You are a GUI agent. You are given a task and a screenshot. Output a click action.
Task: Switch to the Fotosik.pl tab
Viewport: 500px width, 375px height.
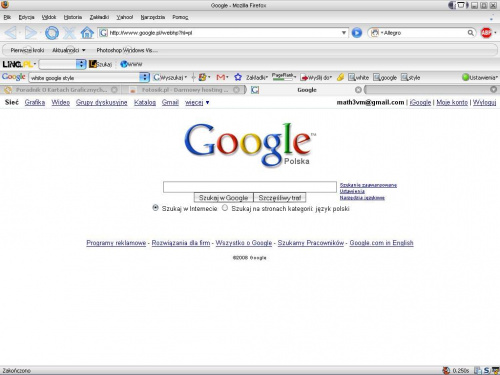(184, 90)
